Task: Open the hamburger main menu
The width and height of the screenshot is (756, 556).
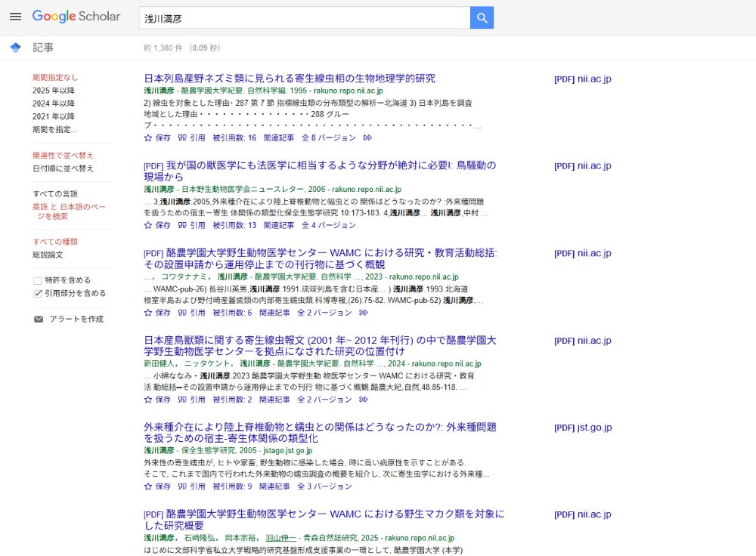Action: point(15,17)
